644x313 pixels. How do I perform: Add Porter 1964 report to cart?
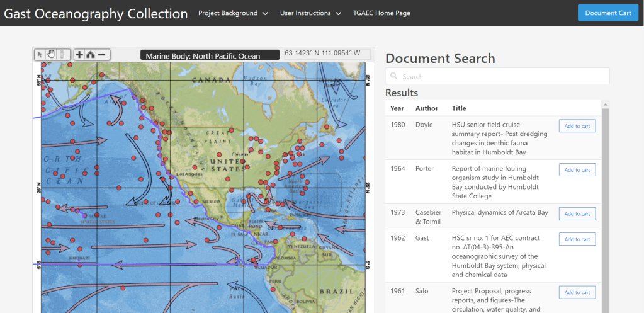[577, 170]
